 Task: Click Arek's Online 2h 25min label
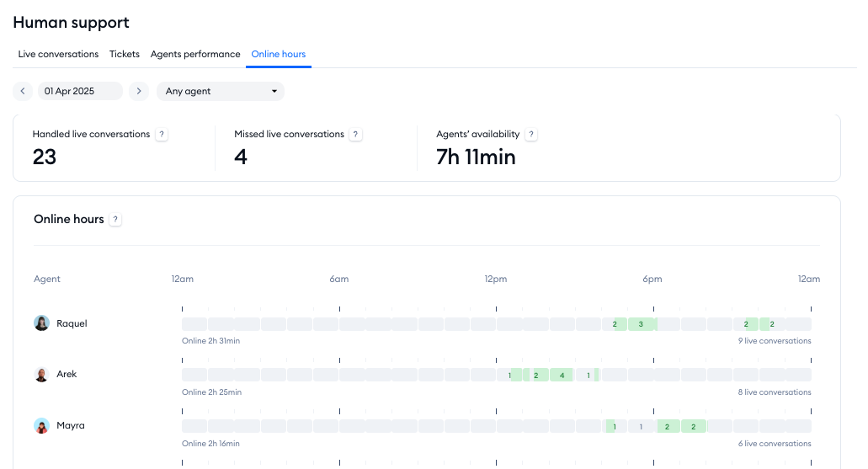211,392
